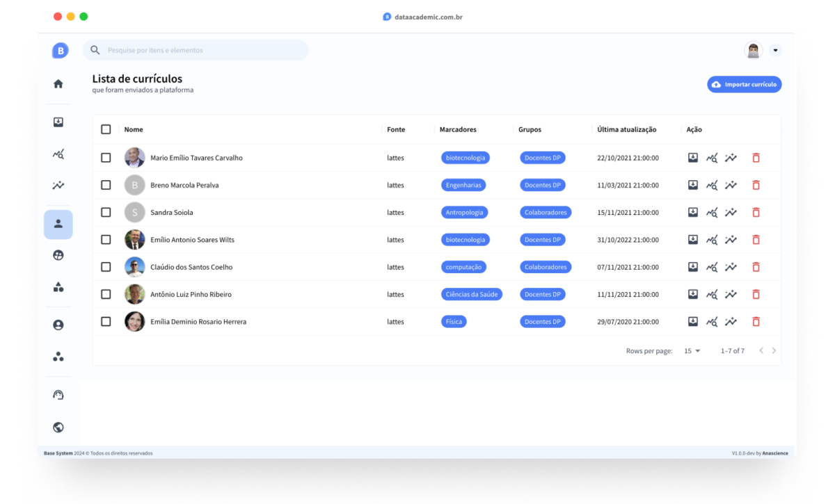The height and width of the screenshot is (504, 835).
Task: Click the dataacademic.com.br address bar
Action: (x=423, y=17)
